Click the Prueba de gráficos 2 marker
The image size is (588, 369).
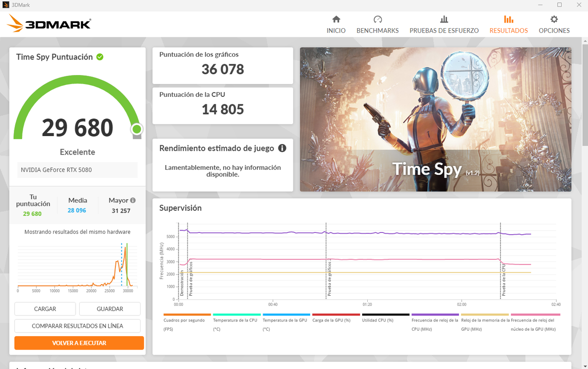pos(329,278)
